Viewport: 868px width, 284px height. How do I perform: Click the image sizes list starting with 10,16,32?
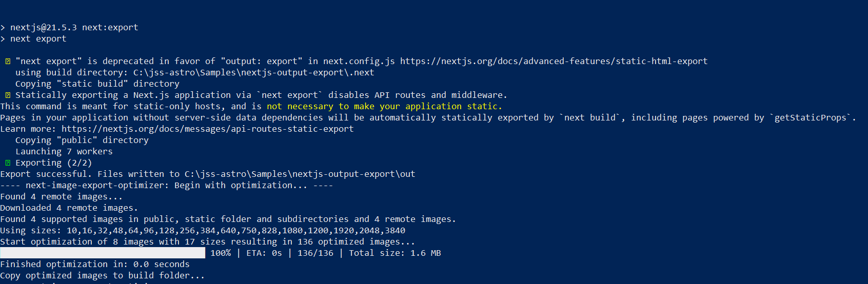235,231
